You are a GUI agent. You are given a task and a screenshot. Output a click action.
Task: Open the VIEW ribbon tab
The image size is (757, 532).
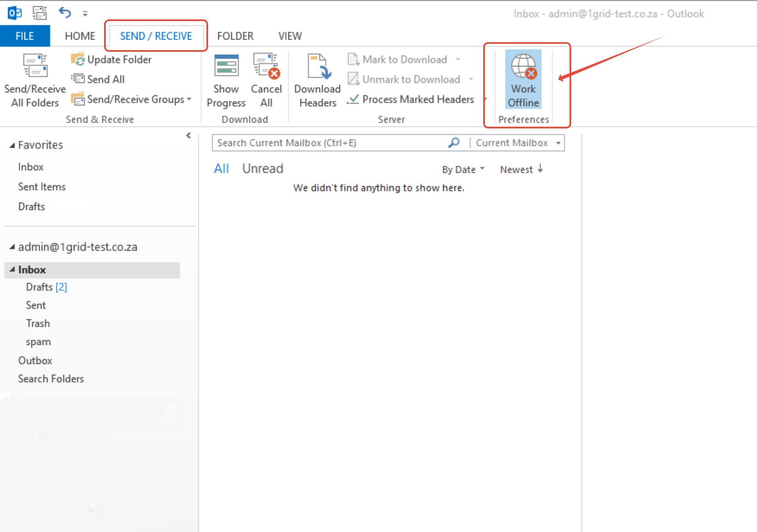pyautogui.click(x=290, y=36)
